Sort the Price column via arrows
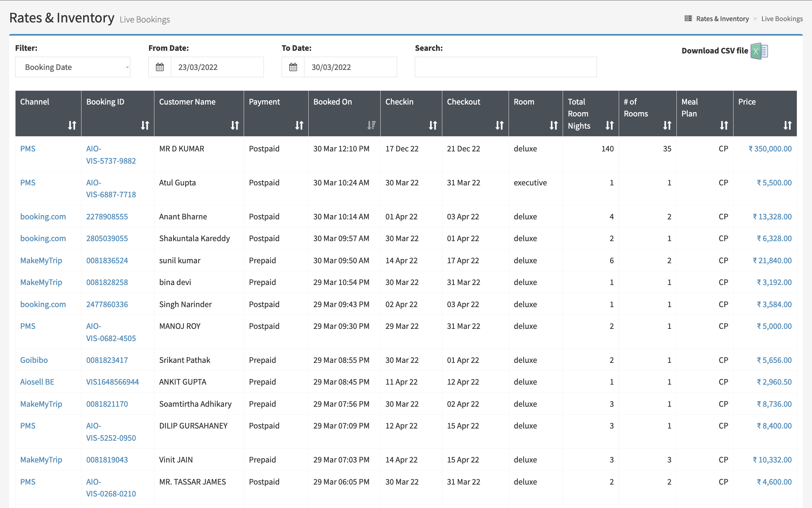 pos(787,125)
